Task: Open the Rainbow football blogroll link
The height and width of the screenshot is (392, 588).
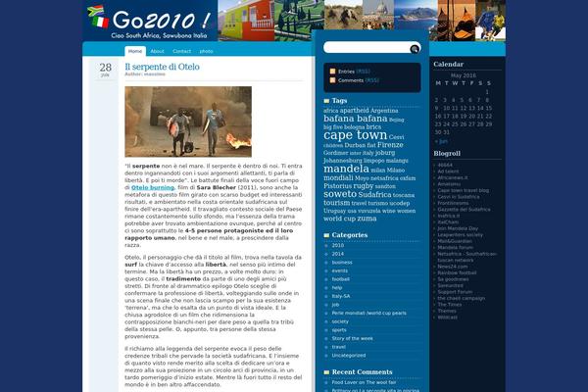Action: (x=457, y=273)
